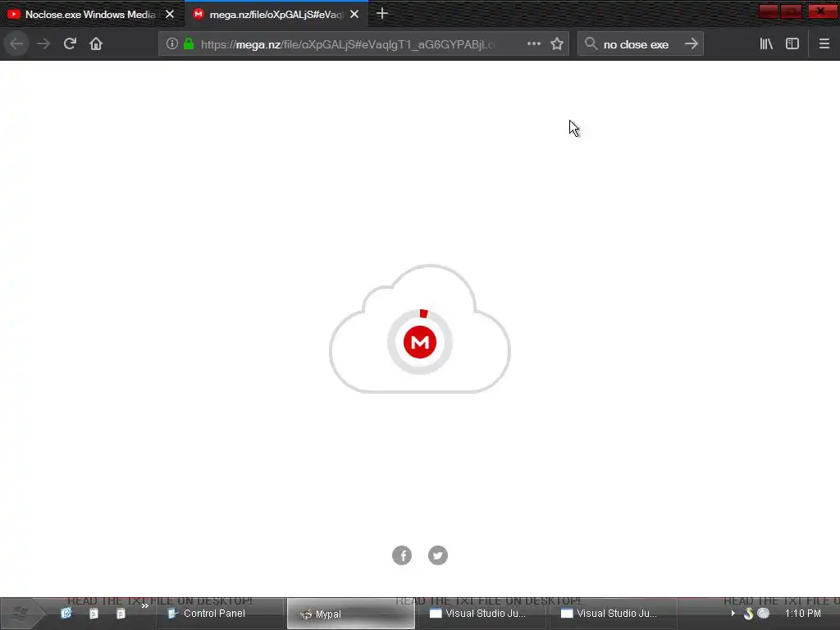
Task: Open the Windows Start button
Action: pos(21,614)
